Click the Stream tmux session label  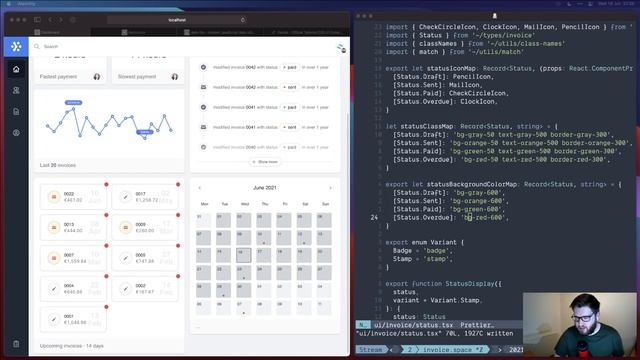click(x=371, y=350)
